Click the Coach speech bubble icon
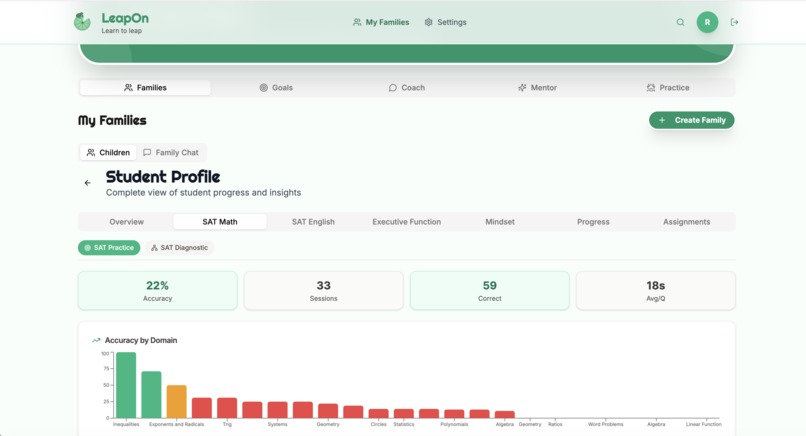 coord(393,87)
